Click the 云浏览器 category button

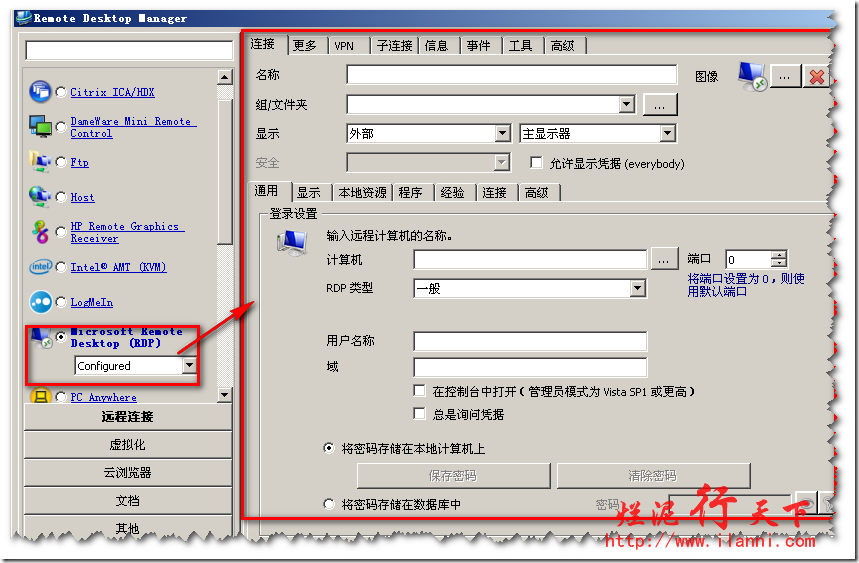coord(128,473)
